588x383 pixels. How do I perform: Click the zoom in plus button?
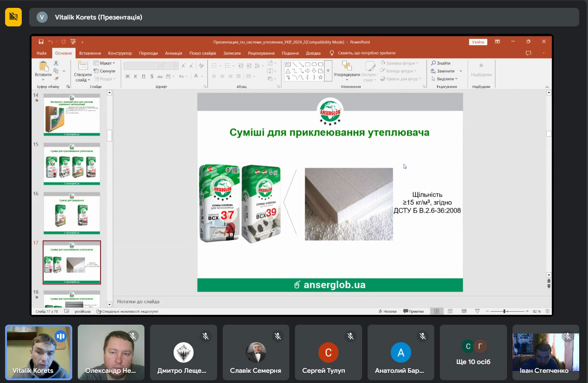[x=527, y=311]
